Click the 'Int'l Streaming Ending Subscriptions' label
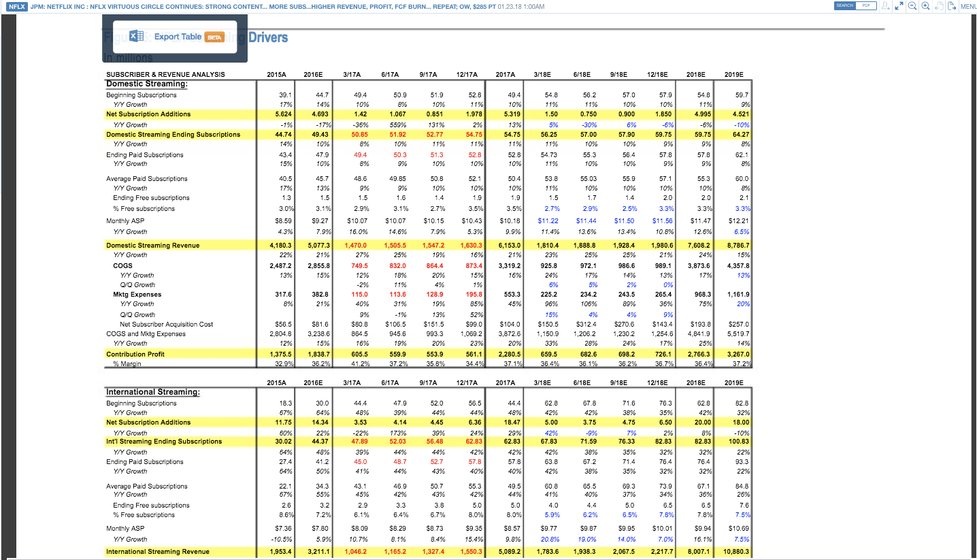This screenshot has height=560, width=977. 164,441
